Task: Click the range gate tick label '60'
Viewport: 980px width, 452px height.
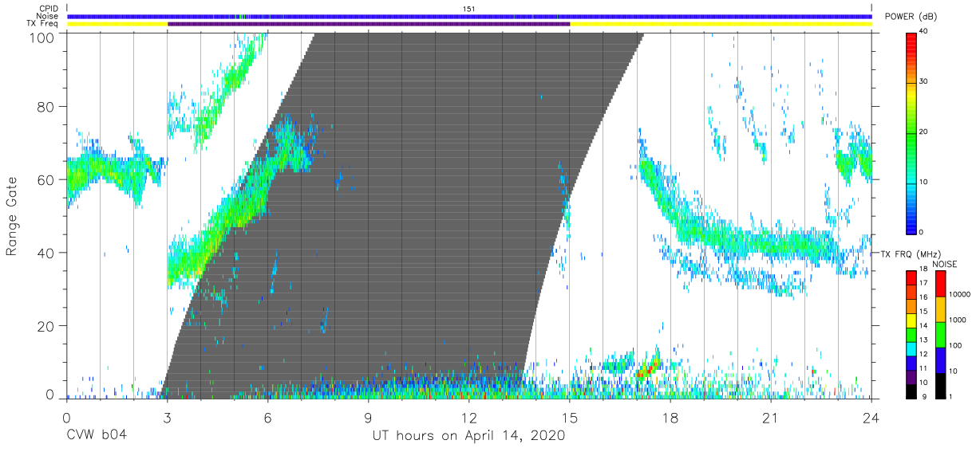Action: tap(47, 180)
